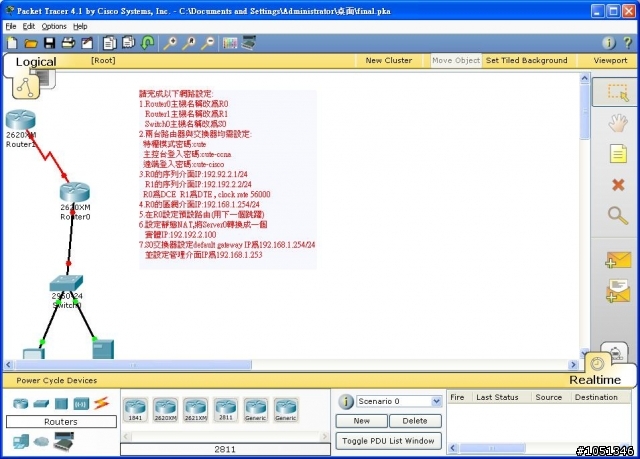Open the drawing palette icon
The image size is (640, 459).
point(230,43)
